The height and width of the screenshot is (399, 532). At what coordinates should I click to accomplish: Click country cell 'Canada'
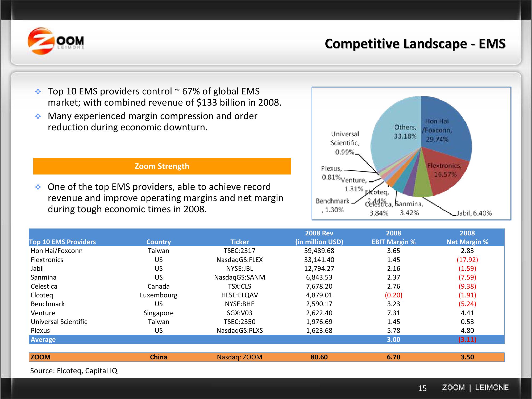(159, 286)
